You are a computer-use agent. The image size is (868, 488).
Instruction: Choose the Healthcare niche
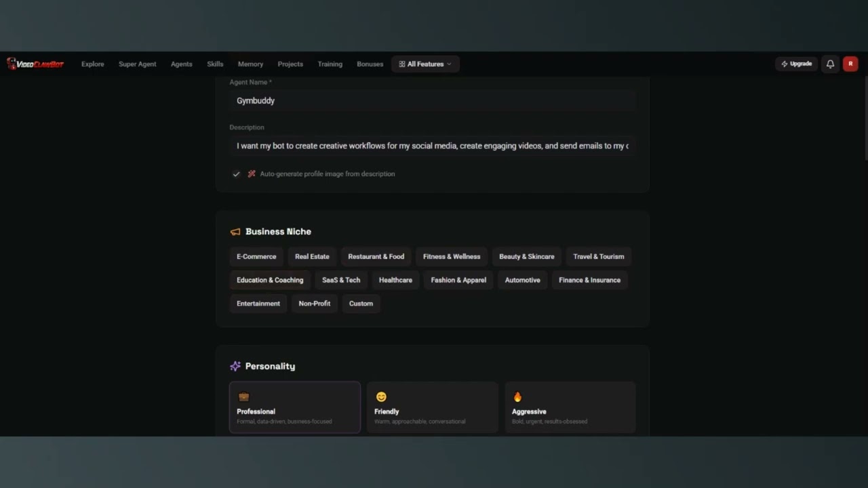click(395, 280)
